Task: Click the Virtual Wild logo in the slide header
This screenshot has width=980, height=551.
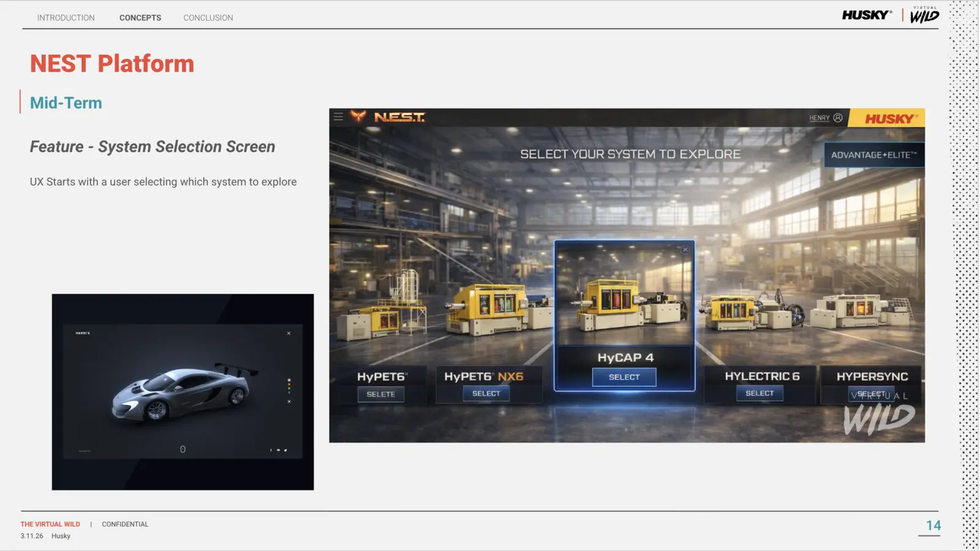Action: [x=924, y=15]
